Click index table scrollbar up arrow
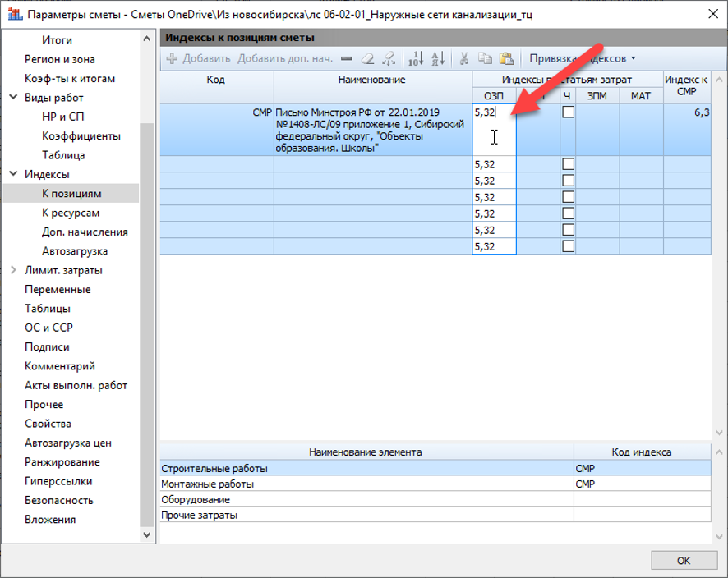The image size is (728, 578). [x=719, y=80]
